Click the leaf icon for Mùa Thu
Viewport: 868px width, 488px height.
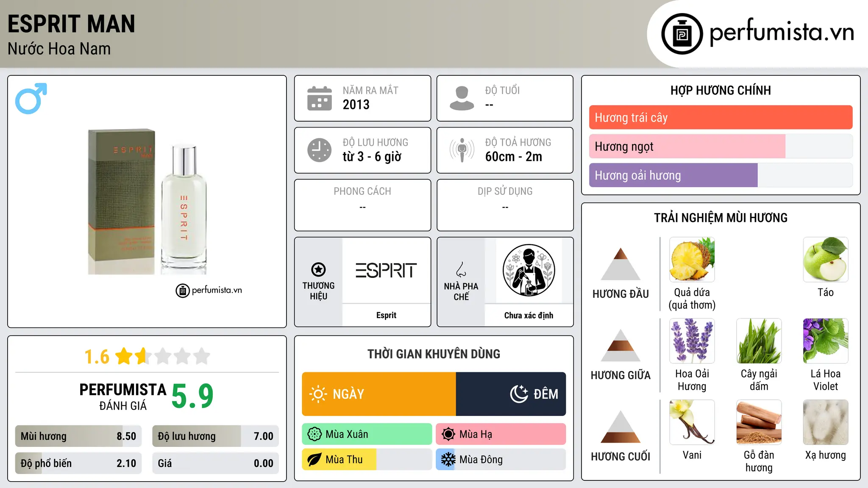(314, 460)
